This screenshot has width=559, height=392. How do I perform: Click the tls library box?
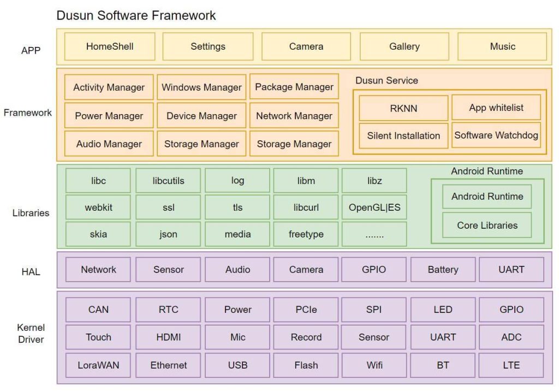tap(237, 207)
